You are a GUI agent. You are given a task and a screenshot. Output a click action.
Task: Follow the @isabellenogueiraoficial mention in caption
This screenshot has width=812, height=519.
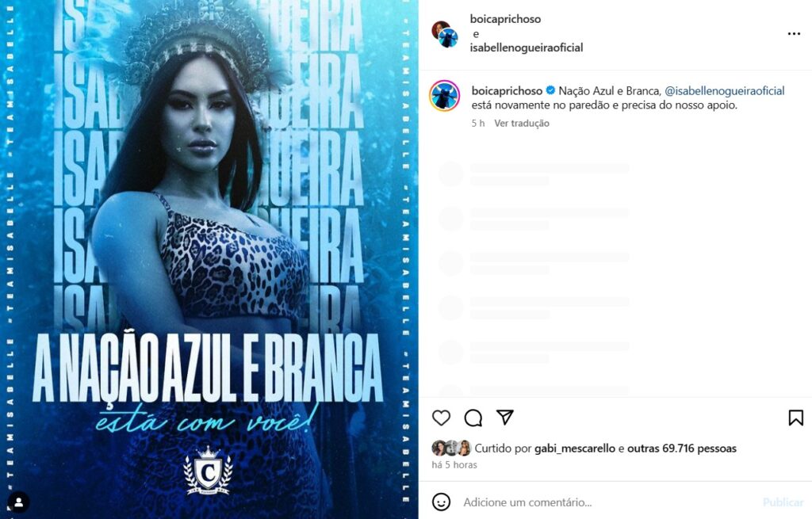[x=725, y=90]
